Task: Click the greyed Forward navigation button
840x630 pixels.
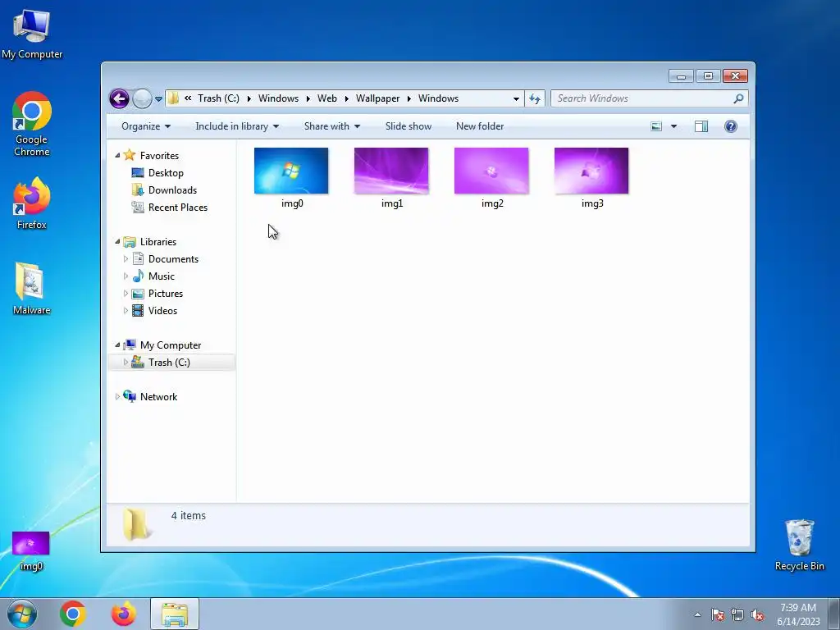Action: [x=142, y=98]
